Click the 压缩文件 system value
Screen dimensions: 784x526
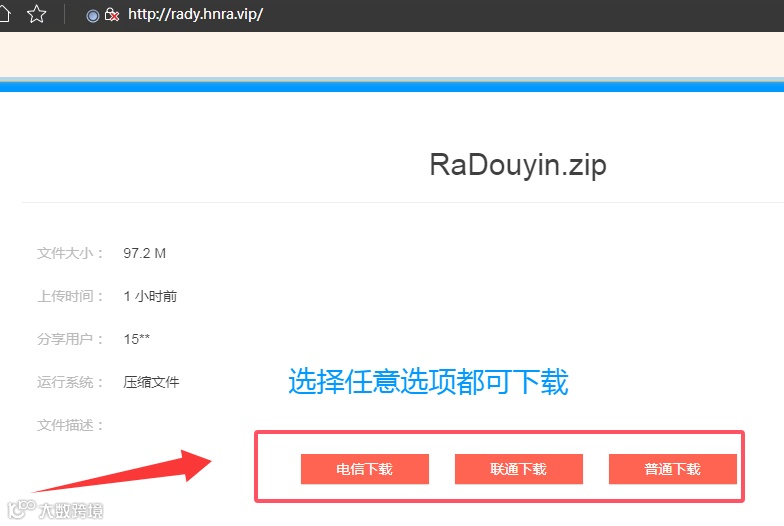click(x=151, y=382)
